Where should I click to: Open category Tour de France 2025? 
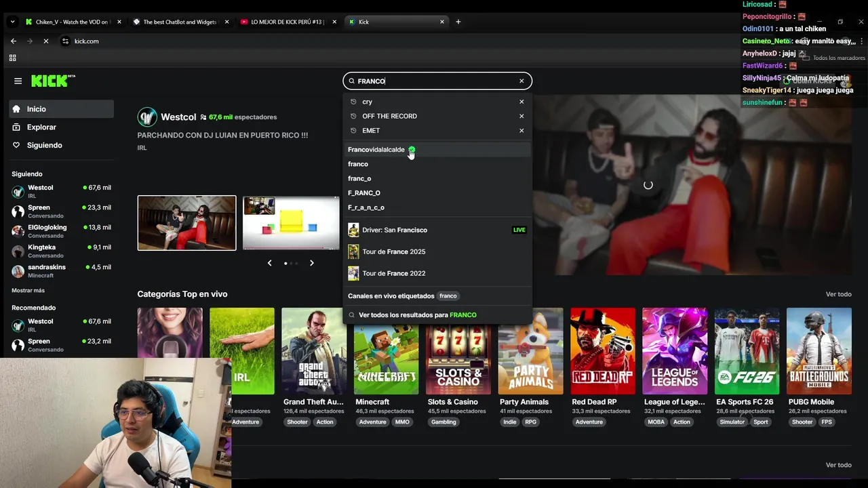coord(437,251)
